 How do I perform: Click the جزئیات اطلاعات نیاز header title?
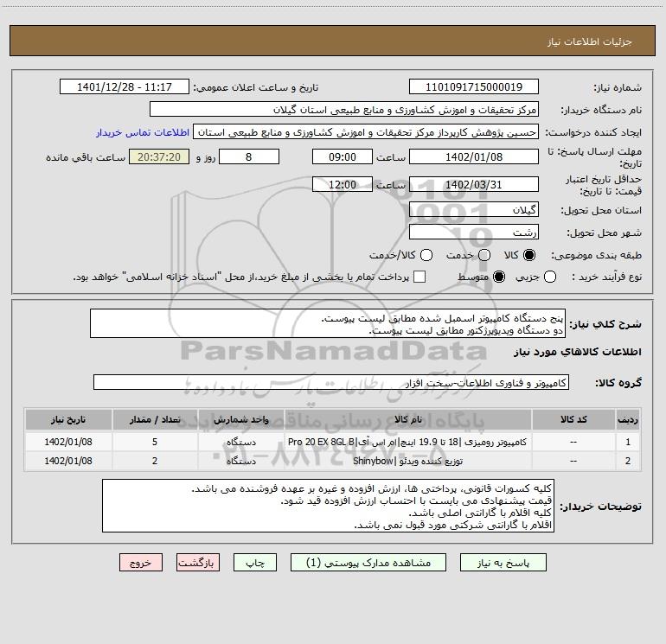pyautogui.click(x=590, y=41)
